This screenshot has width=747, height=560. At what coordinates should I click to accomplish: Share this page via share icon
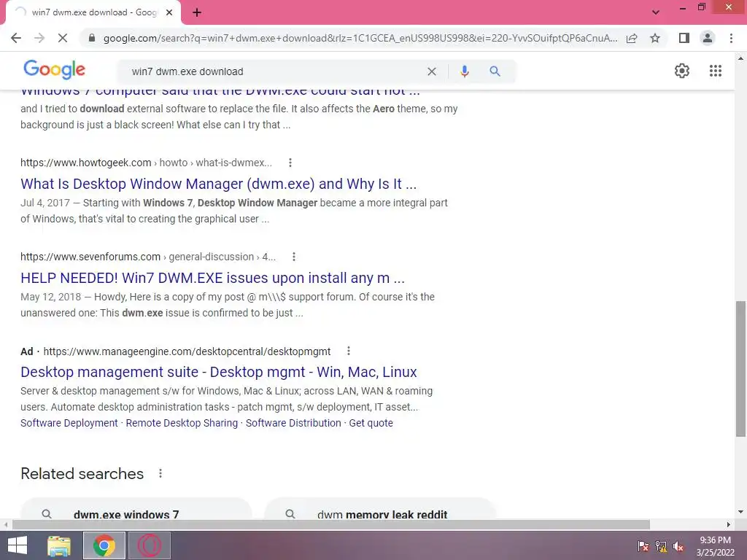(632, 38)
